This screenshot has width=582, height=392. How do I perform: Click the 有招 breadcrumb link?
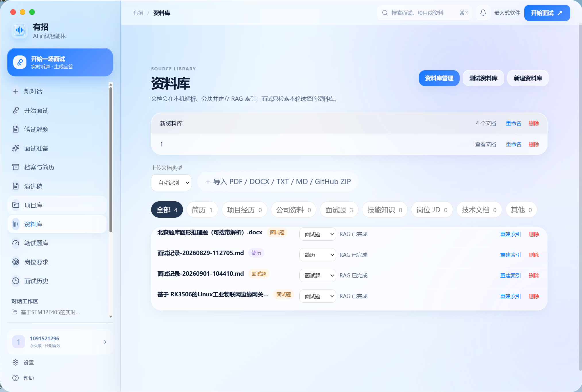[x=138, y=13]
